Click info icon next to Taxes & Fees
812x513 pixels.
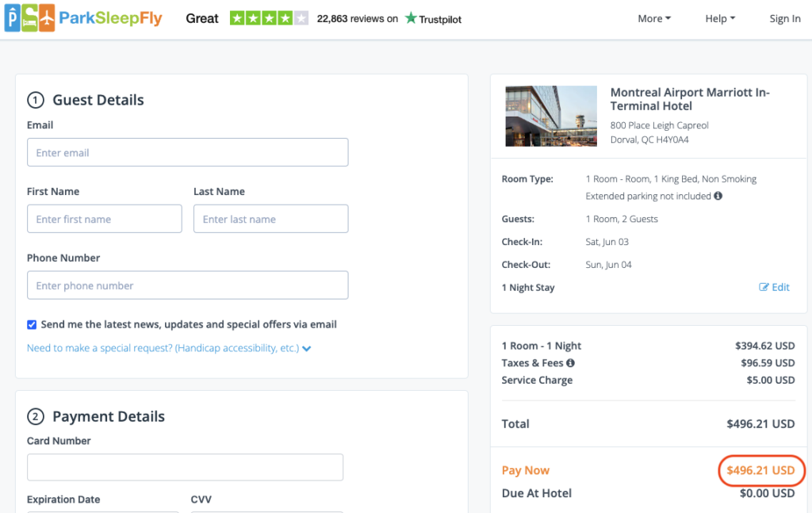tap(570, 363)
